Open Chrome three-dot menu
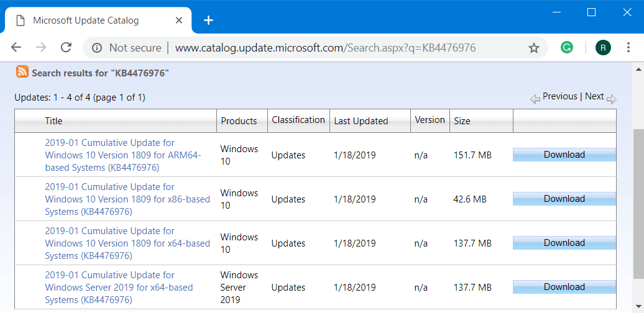Viewport: 644px width, 313px height. click(x=628, y=48)
